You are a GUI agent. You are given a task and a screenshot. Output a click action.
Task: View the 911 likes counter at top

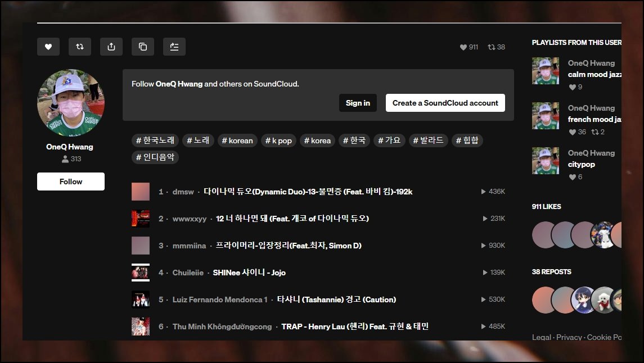click(x=469, y=47)
